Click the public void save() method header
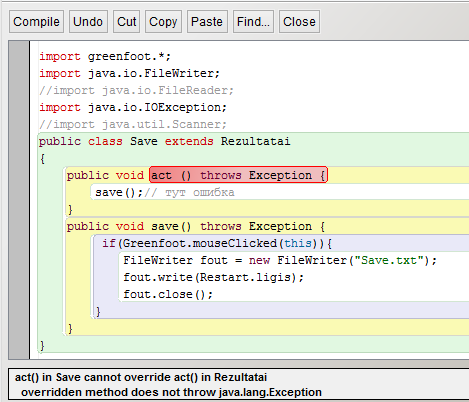This screenshot has width=469, height=402. [x=196, y=226]
